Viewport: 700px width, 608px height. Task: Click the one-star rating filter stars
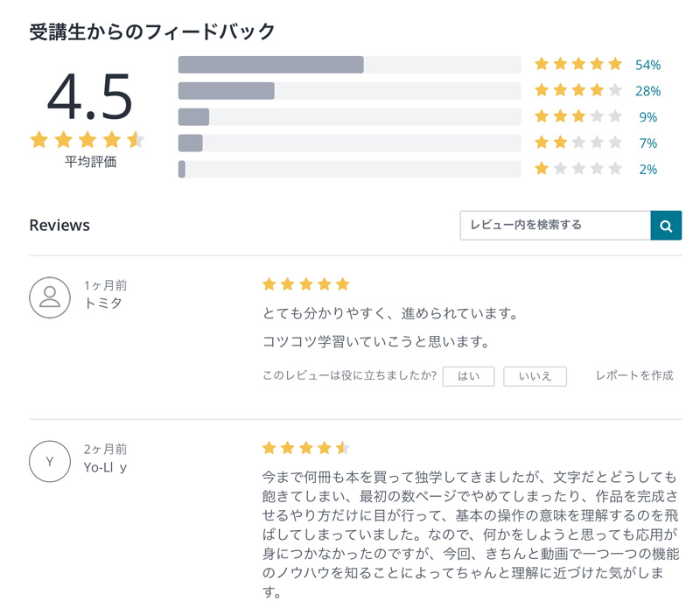click(x=578, y=169)
